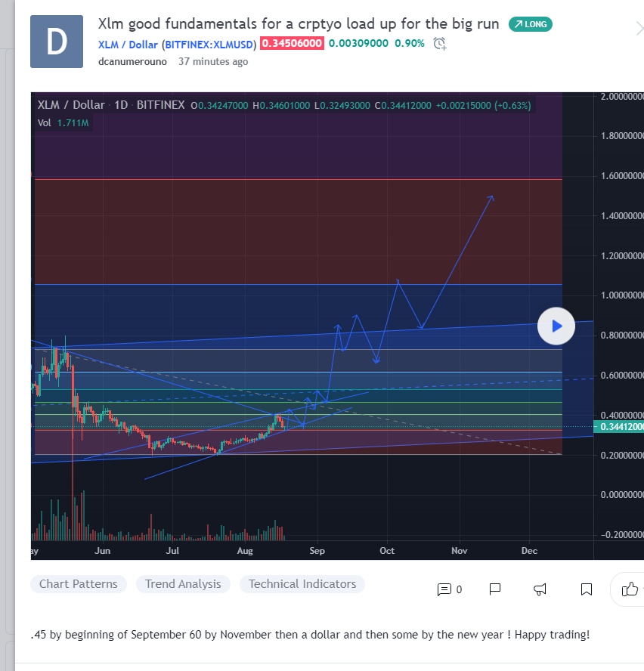Visit dcanumerouno's profile
Viewport: 644px width, 671px height.
pos(132,61)
